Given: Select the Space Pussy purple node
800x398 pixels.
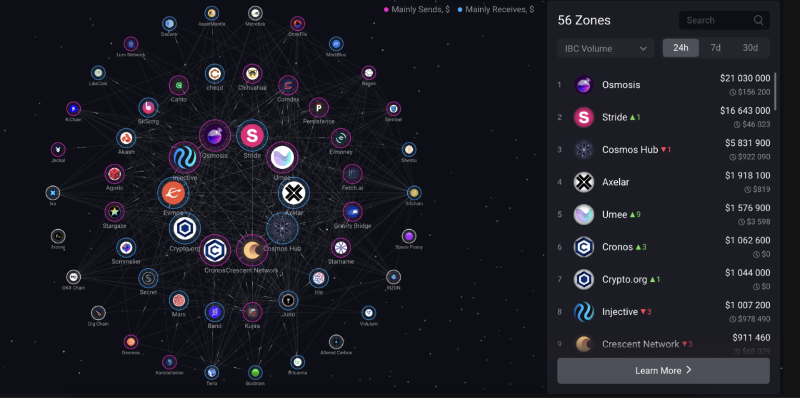Looking at the screenshot, I should 409,236.
